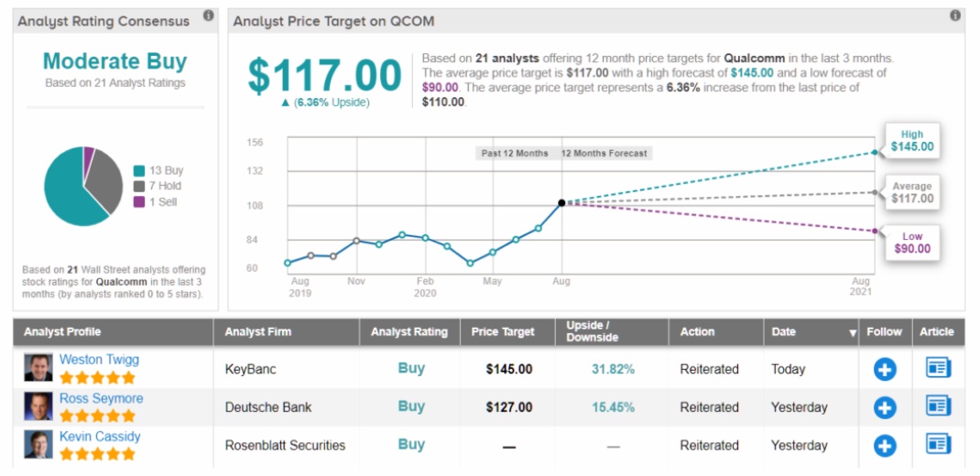Open Kevin Cassidy analyst profile link
The height and width of the screenshot is (476, 980).
click(100, 437)
